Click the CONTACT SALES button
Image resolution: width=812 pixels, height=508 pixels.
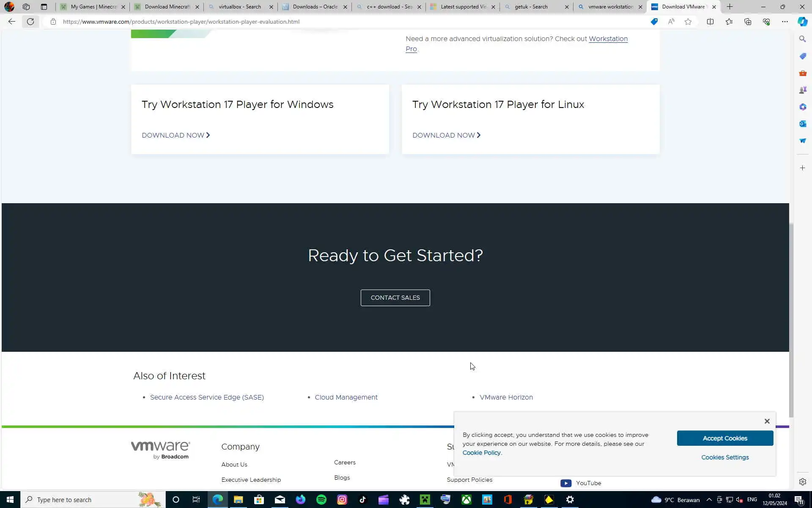point(395,298)
